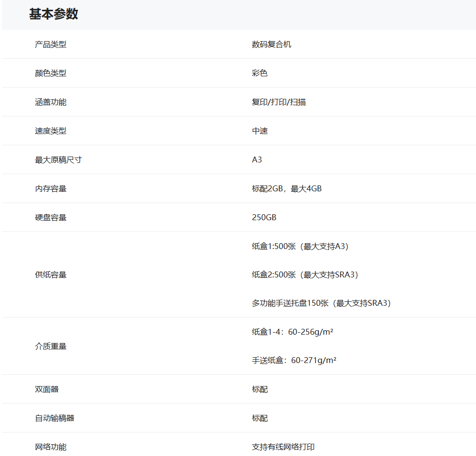Click the 手送纸盒：60-271g/m² weight entry
The width and height of the screenshot is (476, 456).
coord(294,361)
